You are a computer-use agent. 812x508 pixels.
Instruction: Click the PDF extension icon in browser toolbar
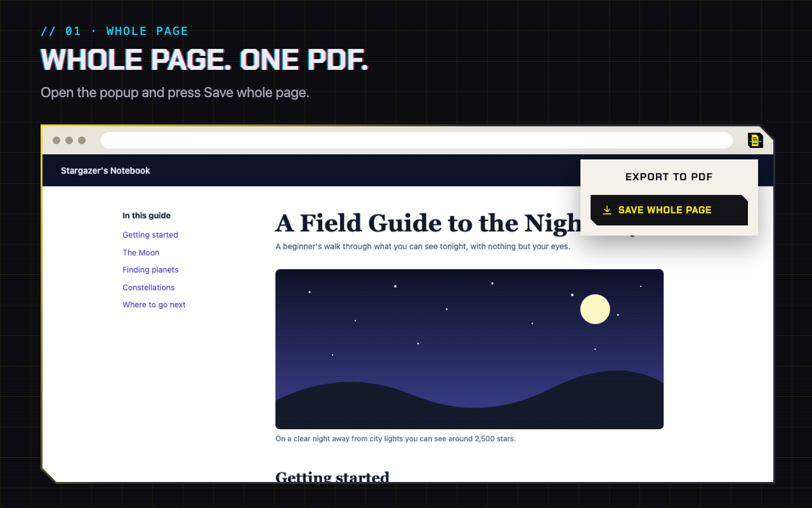pos(755,140)
